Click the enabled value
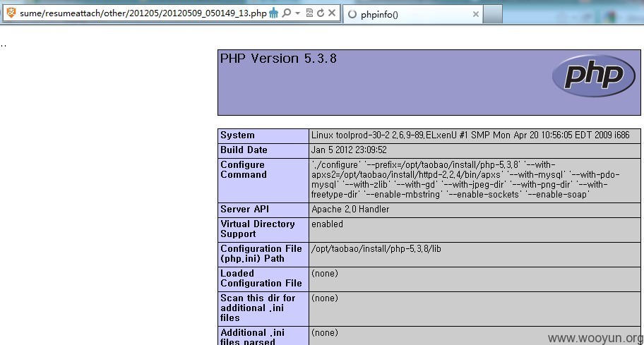This screenshot has width=644, height=345. [327, 224]
